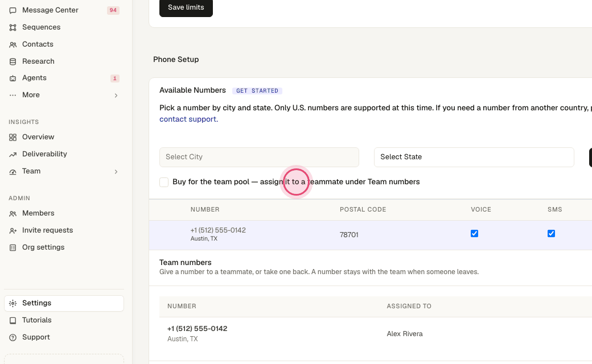Screen dimensions: 592x364
Task: Click the Research database icon
Action: pos(13,61)
